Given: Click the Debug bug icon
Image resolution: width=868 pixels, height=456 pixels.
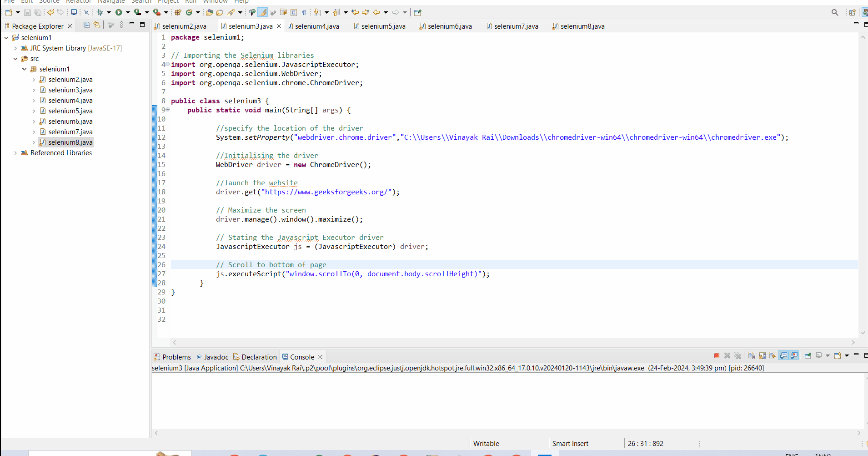Looking at the screenshot, I should tap(100, 12).
